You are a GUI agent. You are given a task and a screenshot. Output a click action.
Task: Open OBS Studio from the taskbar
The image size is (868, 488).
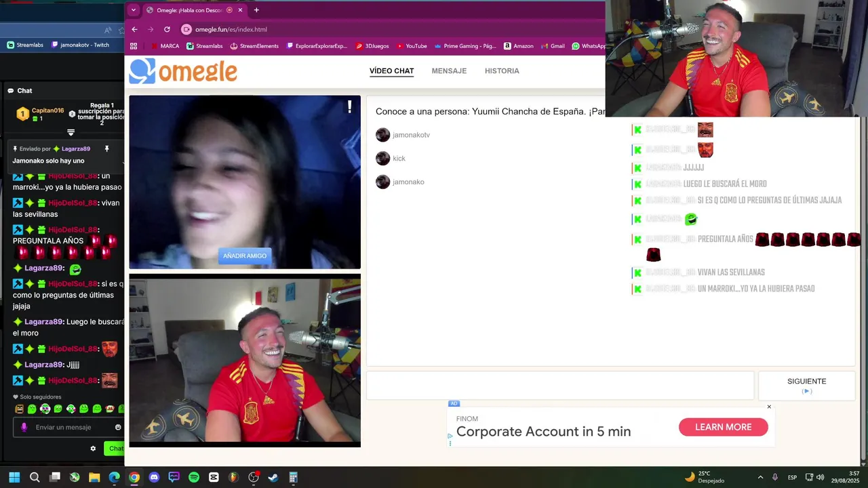tap(254, 477)
